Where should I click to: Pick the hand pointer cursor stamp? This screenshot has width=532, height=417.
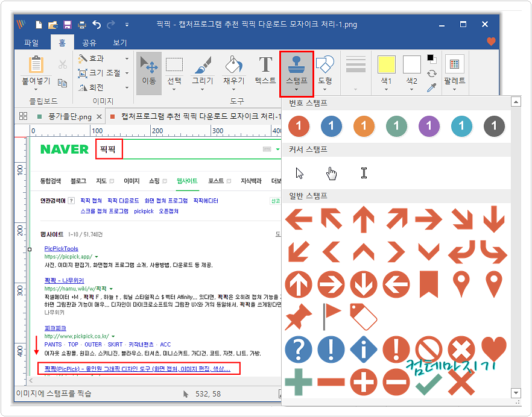point(331,173)
